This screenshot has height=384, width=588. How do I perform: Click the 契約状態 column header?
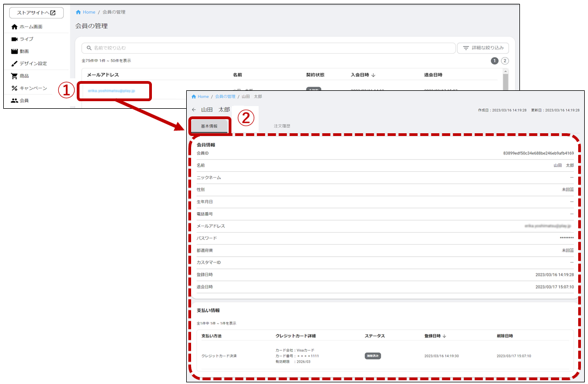(315, 75)
